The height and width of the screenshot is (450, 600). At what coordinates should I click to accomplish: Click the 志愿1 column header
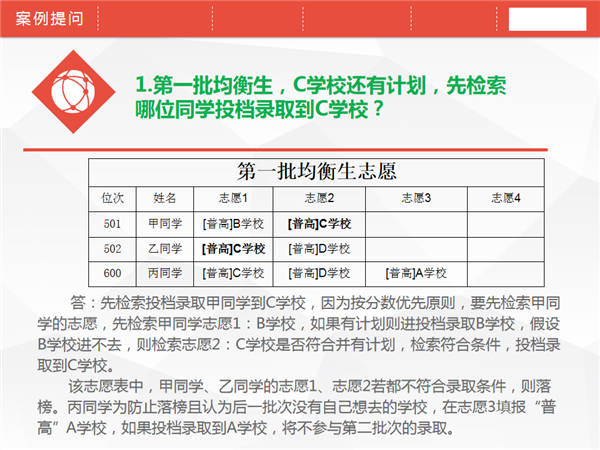click(233, 198)
